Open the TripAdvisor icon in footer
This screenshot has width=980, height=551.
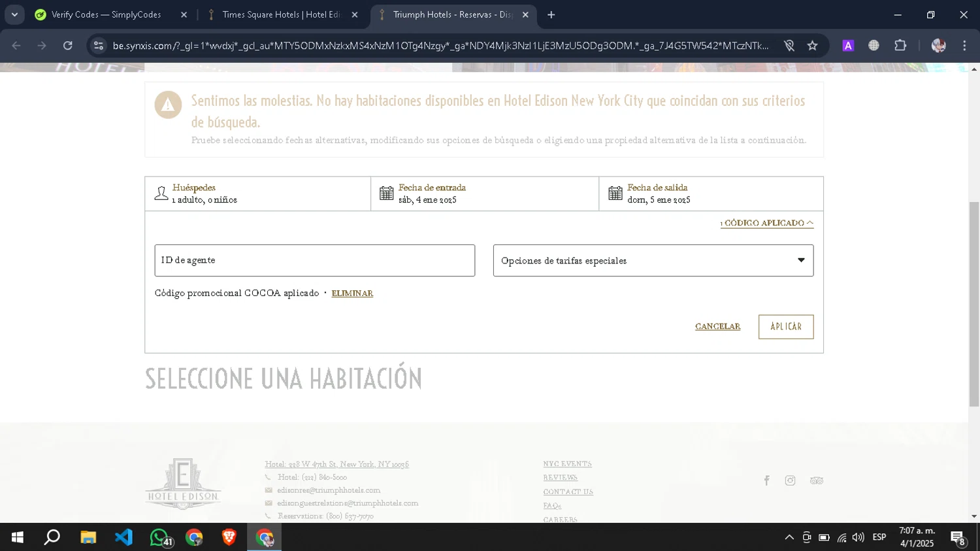tap(817, 480)
